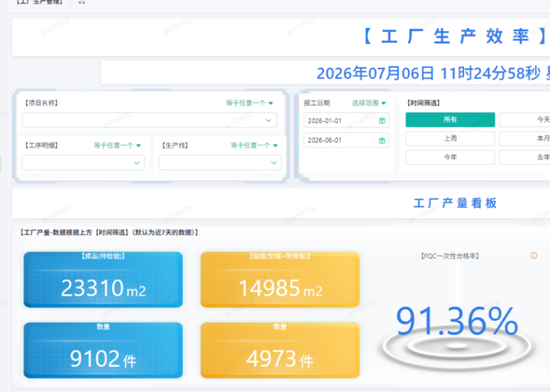Select the 今年 time filter

click(x=450, y=157)
